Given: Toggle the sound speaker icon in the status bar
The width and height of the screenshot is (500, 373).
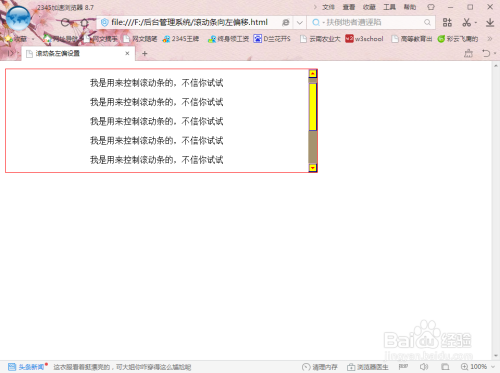Looking at the screenshot, I should 424,367.
